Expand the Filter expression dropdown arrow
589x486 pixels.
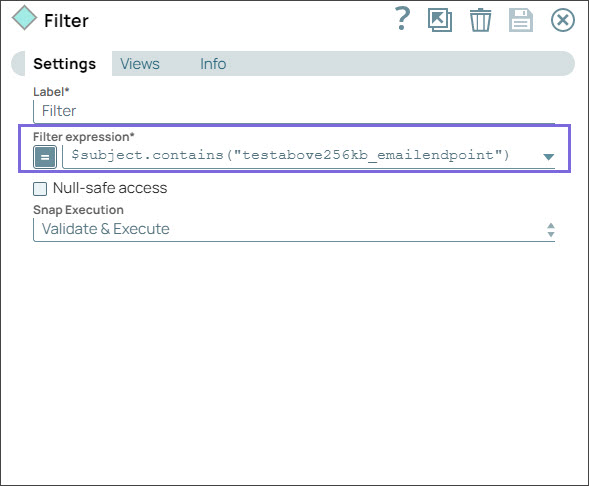(x=548, y=157)
